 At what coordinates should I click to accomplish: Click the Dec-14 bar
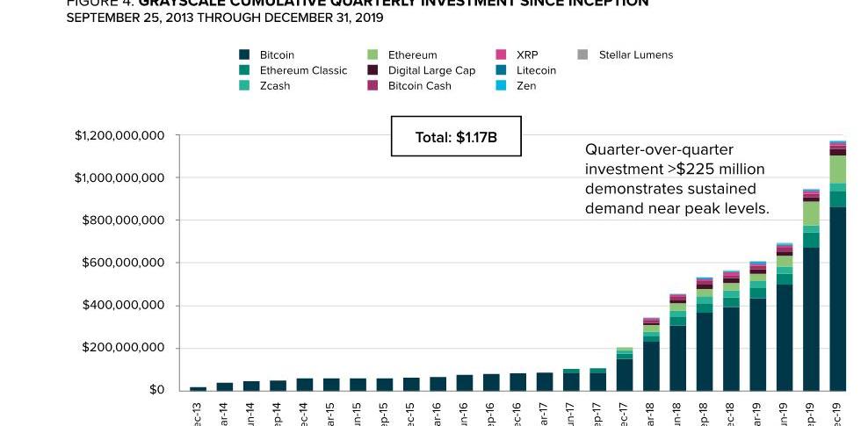(305, 385)
